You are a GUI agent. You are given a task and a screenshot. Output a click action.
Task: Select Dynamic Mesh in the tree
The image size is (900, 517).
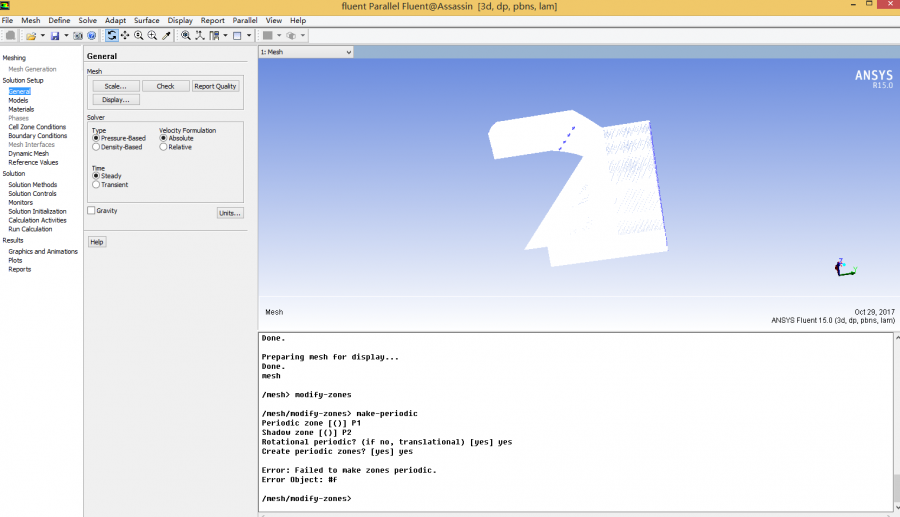coord(29,154)
